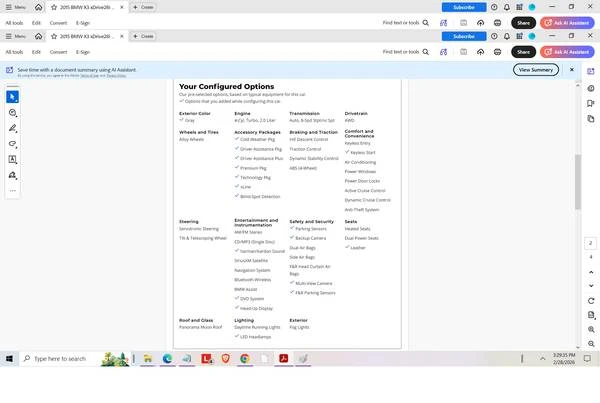This screenshot has height=403, width=600.
Task: Open notifications bell in front window
Action: pos(507,36)
